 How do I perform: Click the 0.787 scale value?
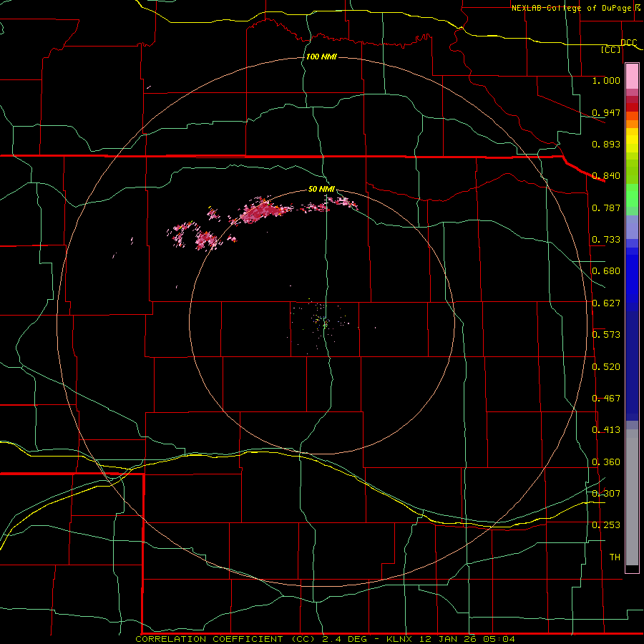point(606,208)
